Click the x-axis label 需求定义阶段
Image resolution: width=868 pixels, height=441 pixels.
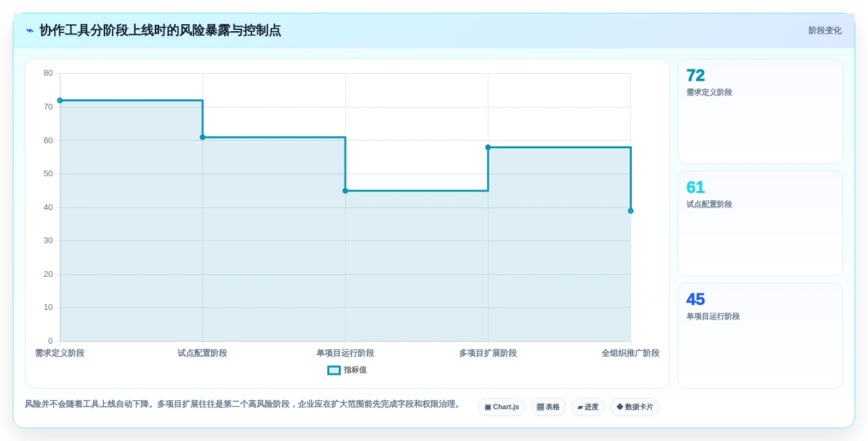pyautogui.click(x=60, y=353)
